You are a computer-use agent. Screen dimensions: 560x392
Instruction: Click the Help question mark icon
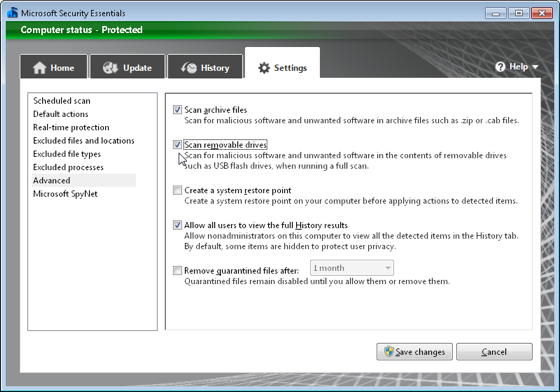(500, 67)
